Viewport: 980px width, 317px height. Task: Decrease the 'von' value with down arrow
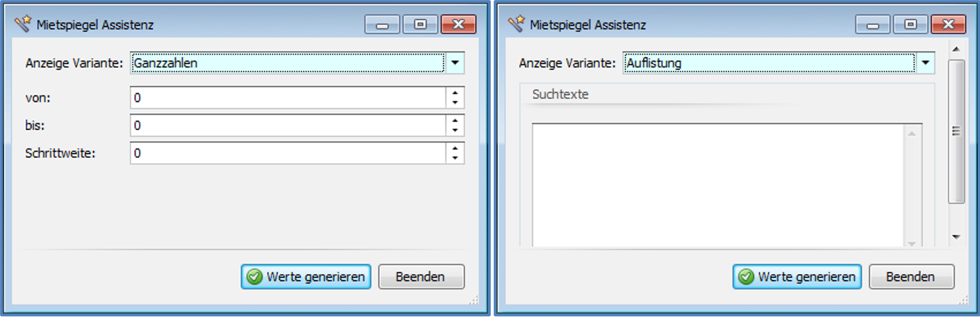pos(455,103)
